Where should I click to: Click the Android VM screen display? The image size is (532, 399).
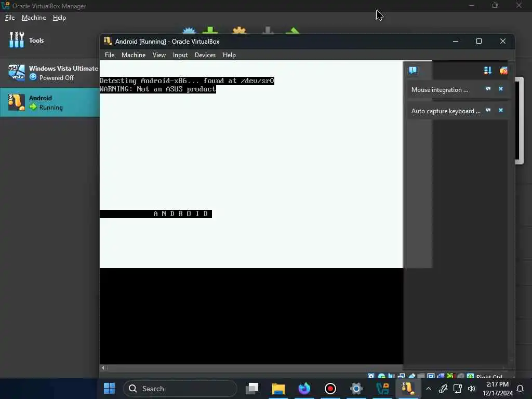tap(251, 212)
